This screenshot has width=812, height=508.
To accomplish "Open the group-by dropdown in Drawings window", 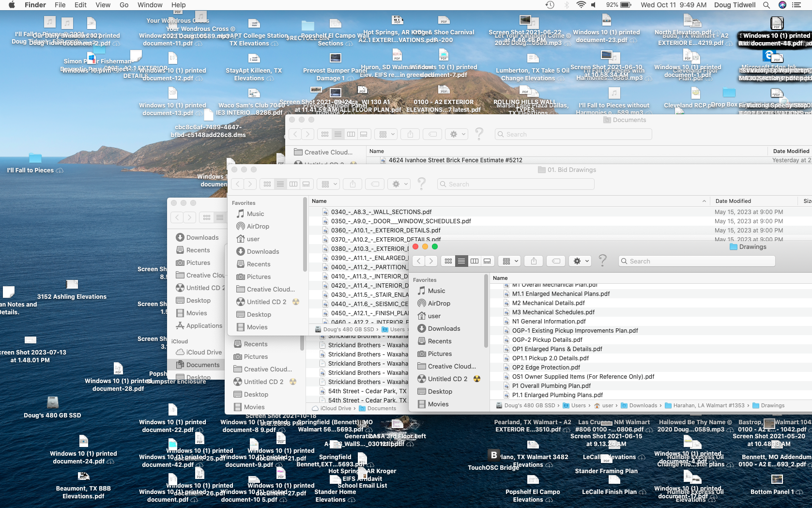I will [x=510, y=261].
